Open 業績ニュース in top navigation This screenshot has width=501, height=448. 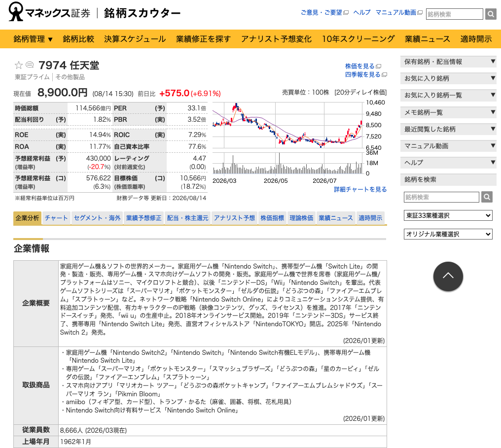(427, 39)
